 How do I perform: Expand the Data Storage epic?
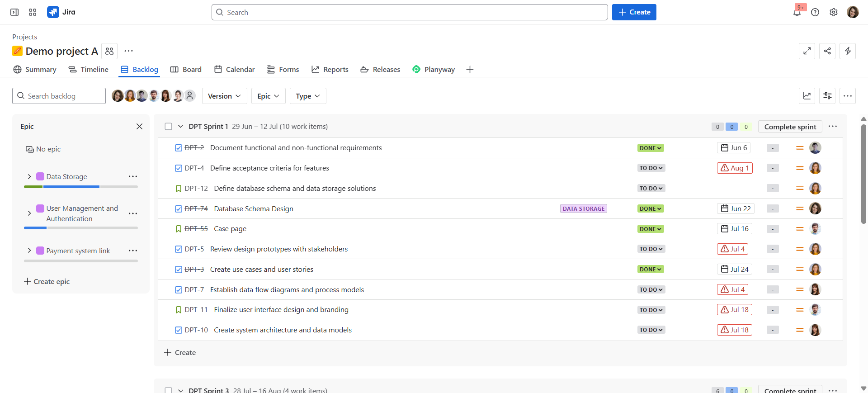coord(29,177)
